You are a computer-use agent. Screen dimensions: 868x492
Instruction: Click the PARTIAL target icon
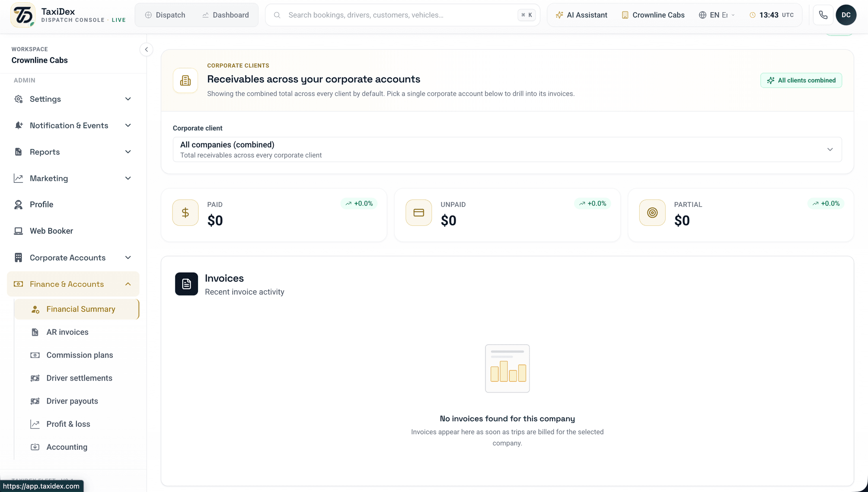click(652, 213)
